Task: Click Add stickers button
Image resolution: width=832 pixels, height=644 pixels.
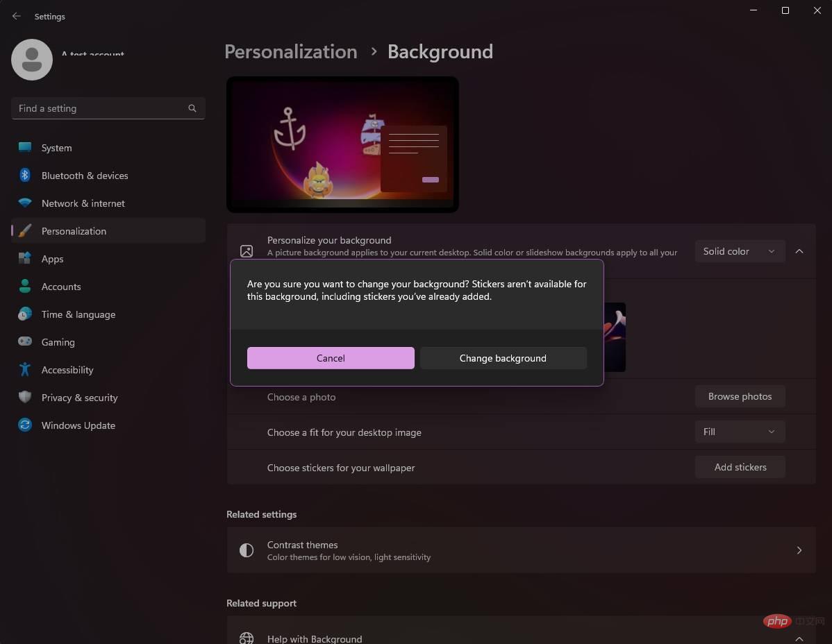Action: coord(740,467)
